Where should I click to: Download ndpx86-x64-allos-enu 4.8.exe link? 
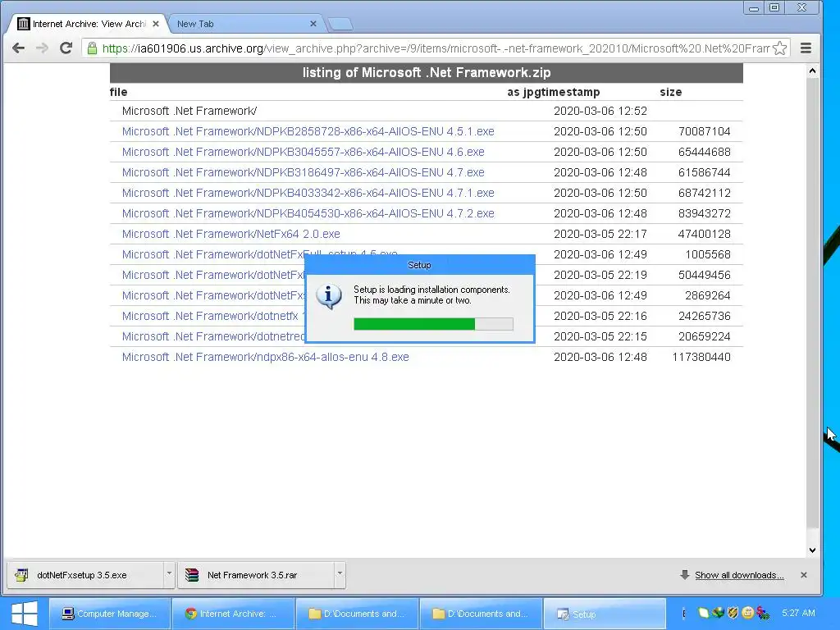[265, 357]
